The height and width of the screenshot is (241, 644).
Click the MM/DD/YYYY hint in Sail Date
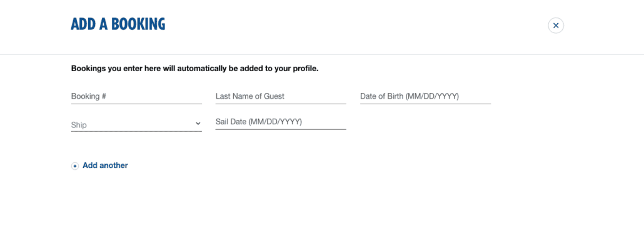[275, 122]
